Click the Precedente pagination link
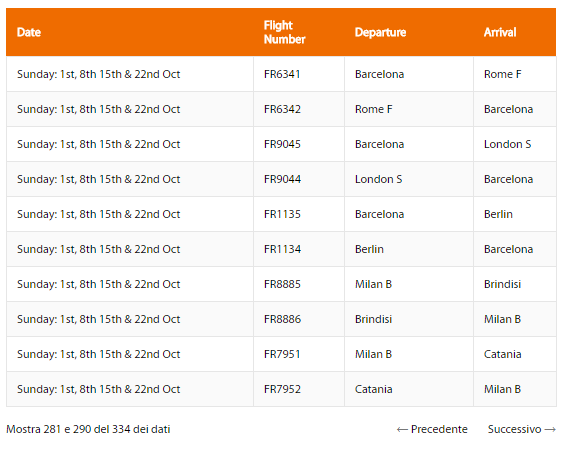 432,429
